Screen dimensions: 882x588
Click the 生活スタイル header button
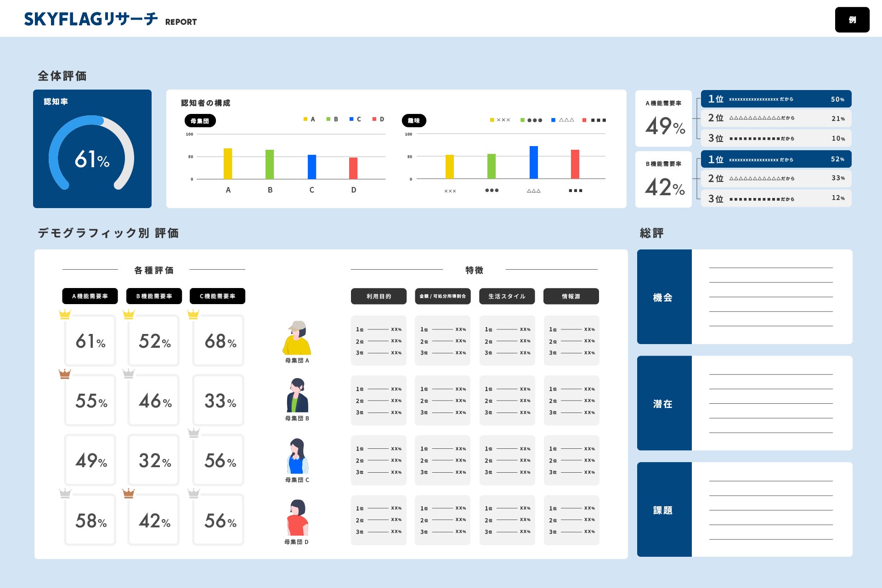507,296
